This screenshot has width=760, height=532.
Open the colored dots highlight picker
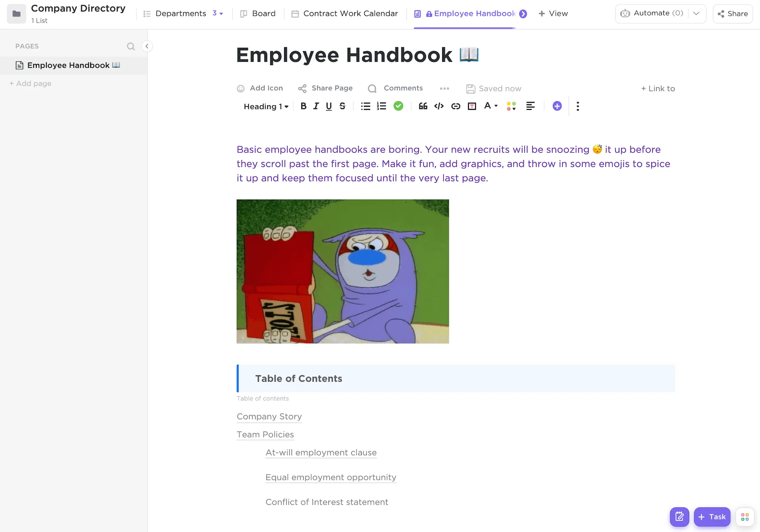coord(511,106)
